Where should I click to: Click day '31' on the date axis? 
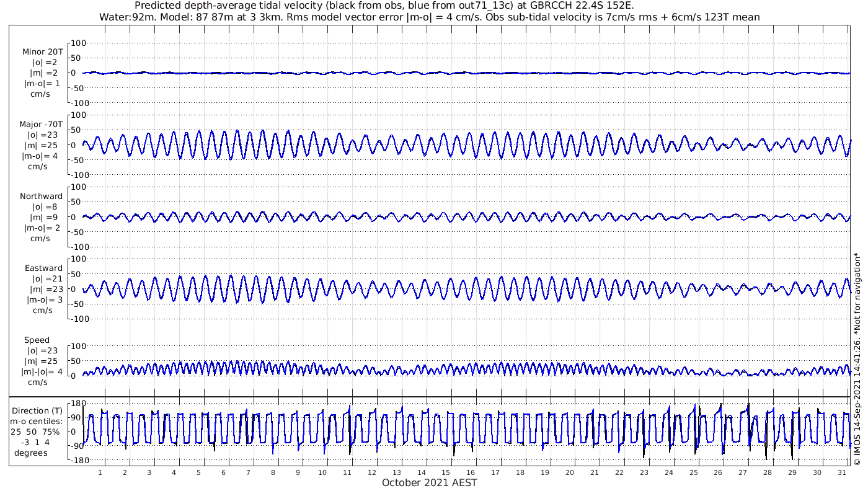(x=842, y=472)
